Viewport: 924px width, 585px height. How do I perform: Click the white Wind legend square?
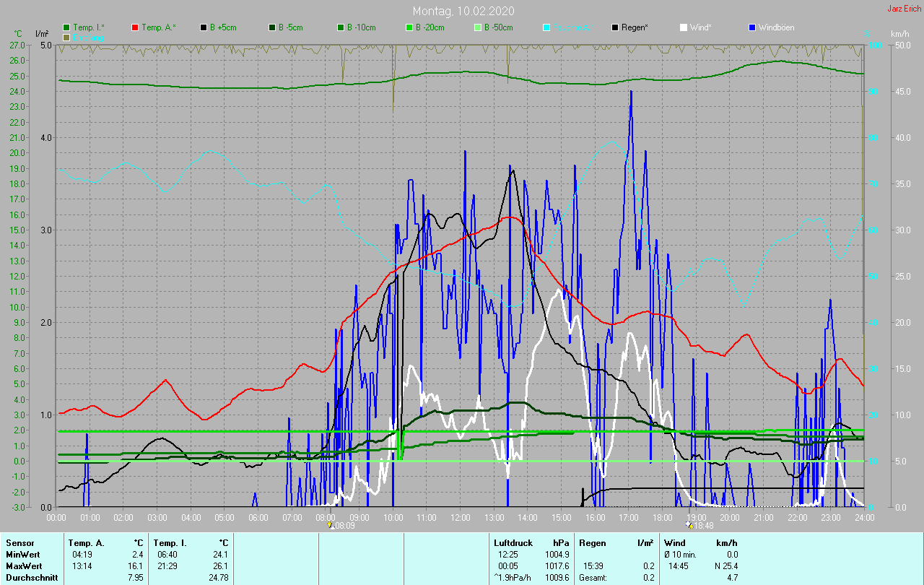point(684,27)
